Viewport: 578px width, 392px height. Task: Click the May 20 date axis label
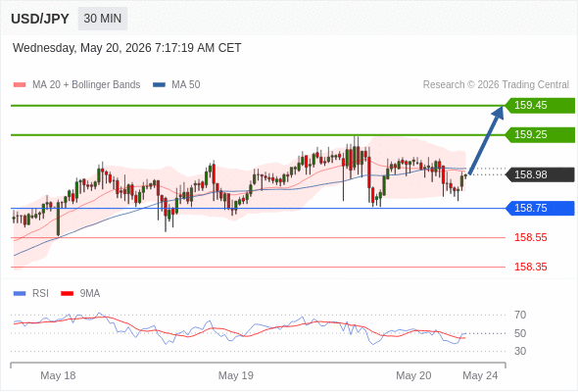point(413,375)
